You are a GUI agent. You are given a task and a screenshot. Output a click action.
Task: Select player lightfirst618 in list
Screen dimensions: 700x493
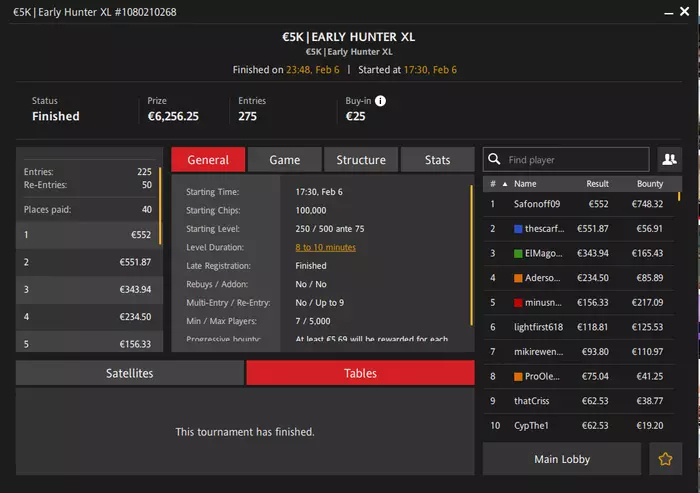(579, 327)
